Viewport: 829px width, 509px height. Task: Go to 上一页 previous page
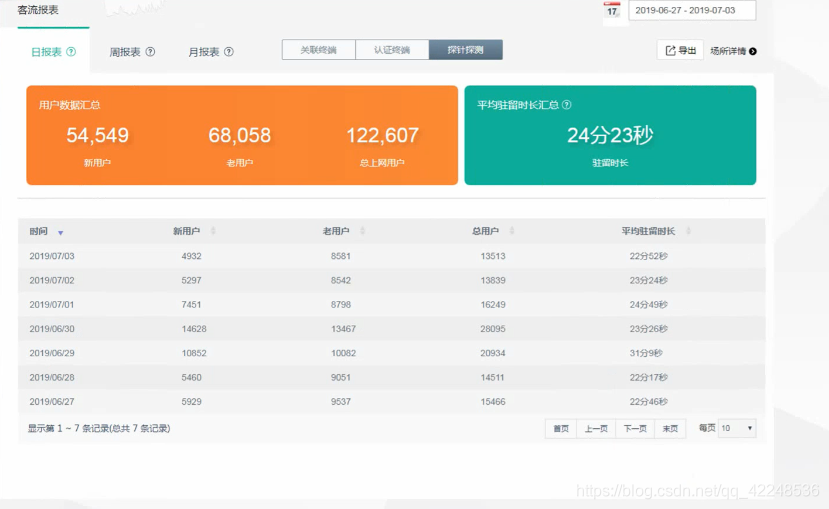point(596,429)
